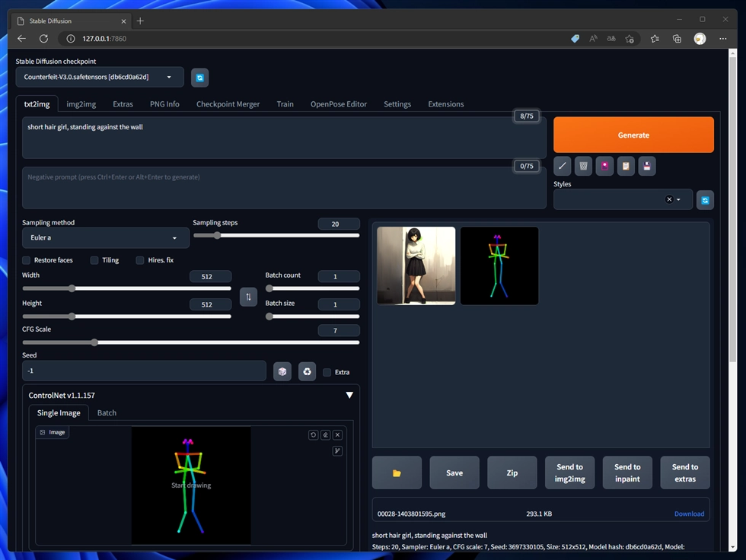746x560 pixels.
Task: Open the OpenPose Editor tab
Action: click(x=338, y=104)
